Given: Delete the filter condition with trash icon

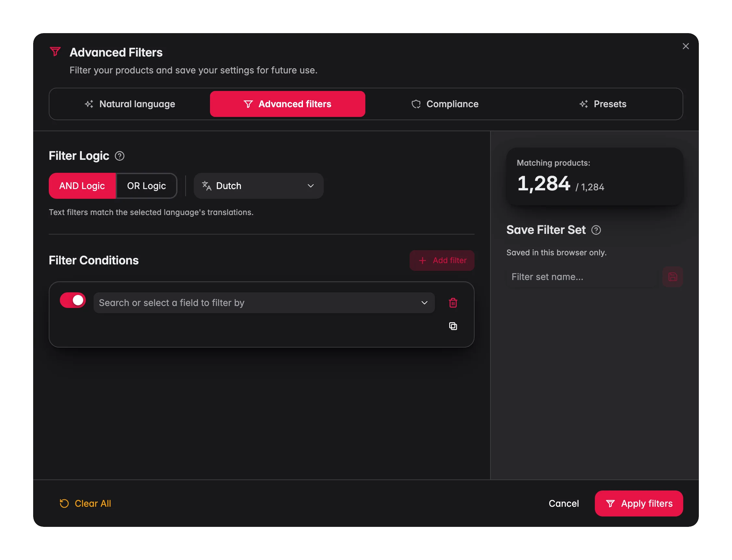Looking at the screenshot, I should tap(453, 303).
